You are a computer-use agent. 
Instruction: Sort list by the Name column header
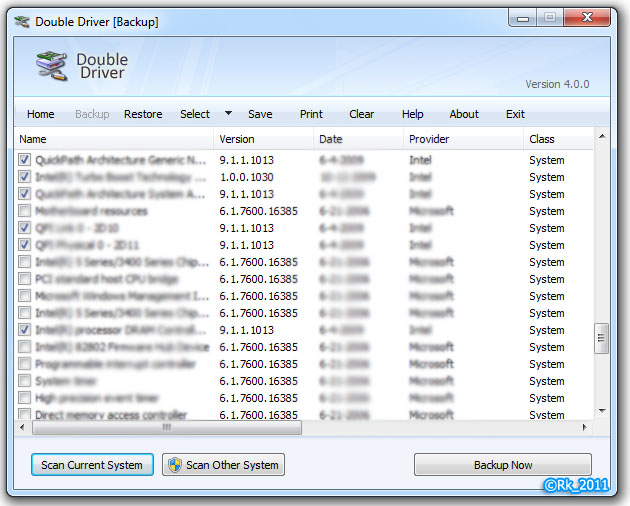point(114,139)
